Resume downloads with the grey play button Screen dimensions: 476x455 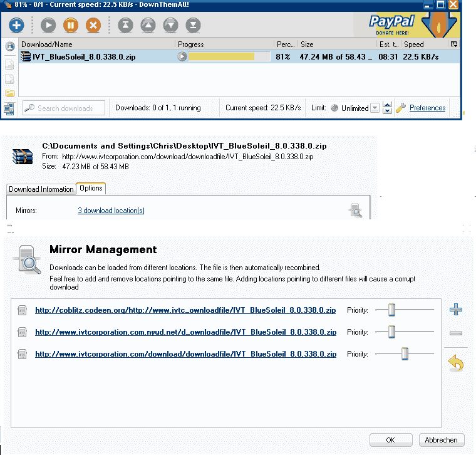tap(48, 25)
